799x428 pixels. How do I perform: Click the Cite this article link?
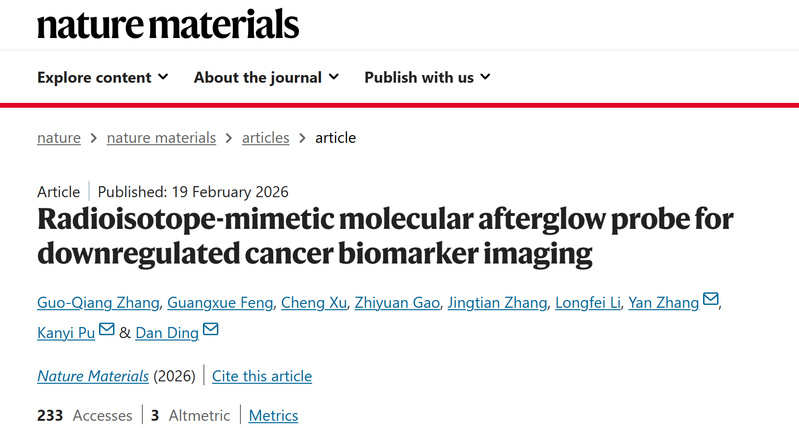coord(262,376)
